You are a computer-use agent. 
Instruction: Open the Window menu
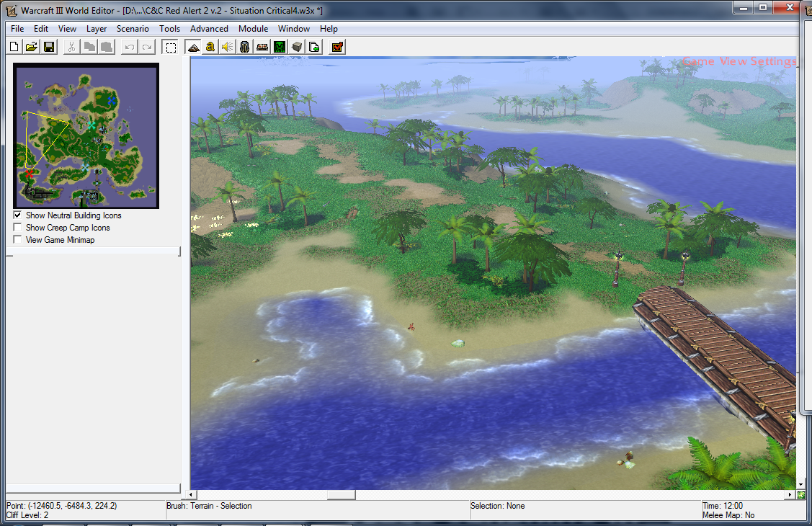(294, 29)
